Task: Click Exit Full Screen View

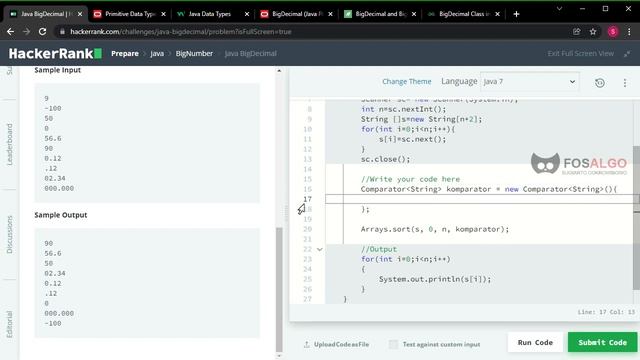Action: click(x=580, y=53)
